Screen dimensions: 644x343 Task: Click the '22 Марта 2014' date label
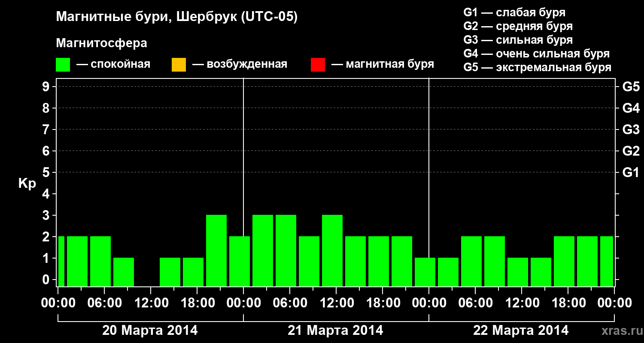click(521, 331)
